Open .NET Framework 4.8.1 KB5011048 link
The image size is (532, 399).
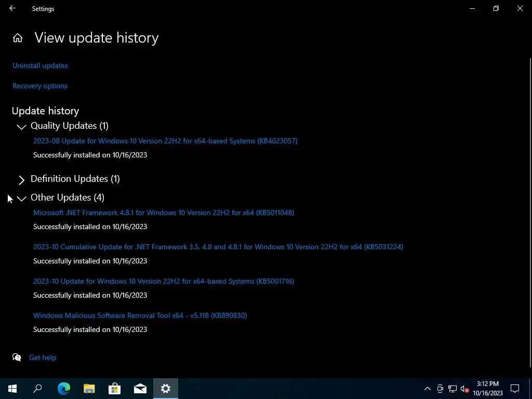(x=164, y=212)
